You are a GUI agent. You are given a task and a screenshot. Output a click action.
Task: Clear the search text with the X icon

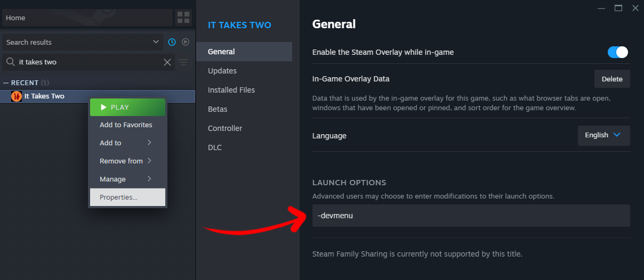(167, 62)
